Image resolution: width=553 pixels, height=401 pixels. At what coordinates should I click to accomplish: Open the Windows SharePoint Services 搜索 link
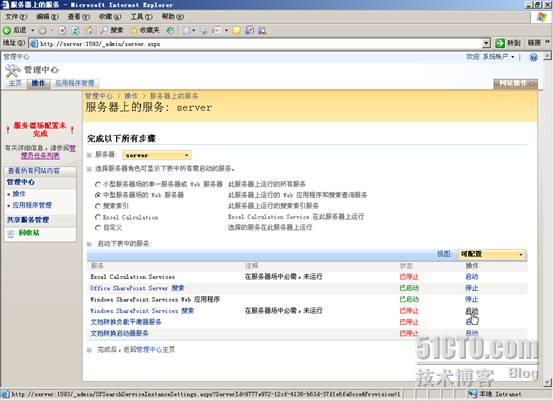tap(142, 311)
